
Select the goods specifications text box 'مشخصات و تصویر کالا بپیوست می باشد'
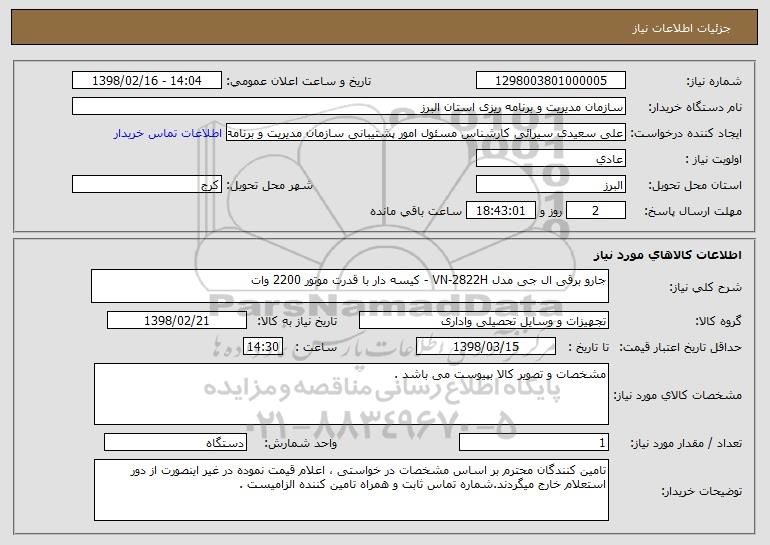pos(351,394)
